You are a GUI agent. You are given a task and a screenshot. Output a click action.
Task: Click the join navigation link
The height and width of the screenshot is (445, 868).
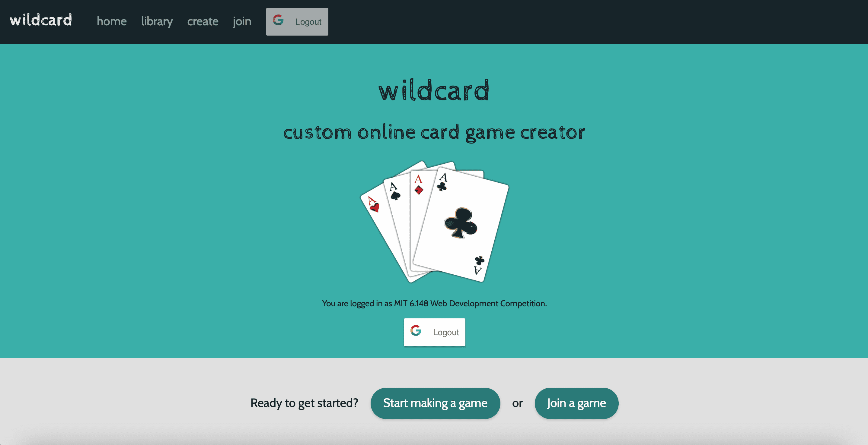click(x=241, y=22)
